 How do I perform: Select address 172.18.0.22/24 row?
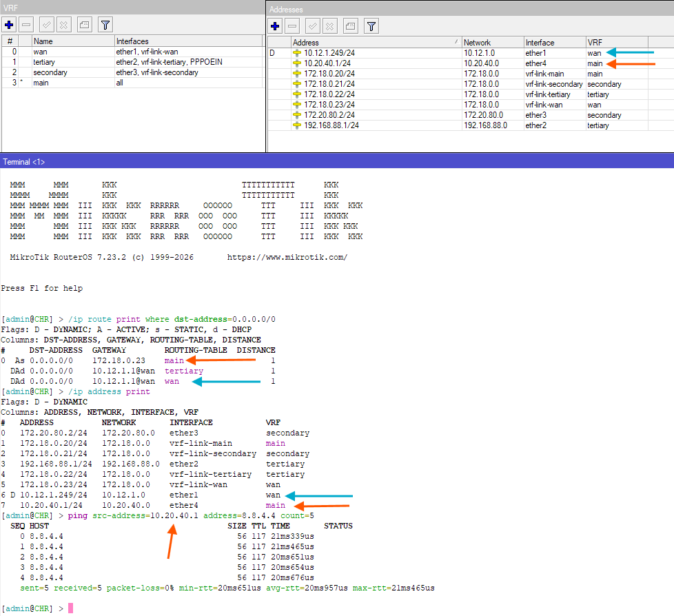pos(471,94)
